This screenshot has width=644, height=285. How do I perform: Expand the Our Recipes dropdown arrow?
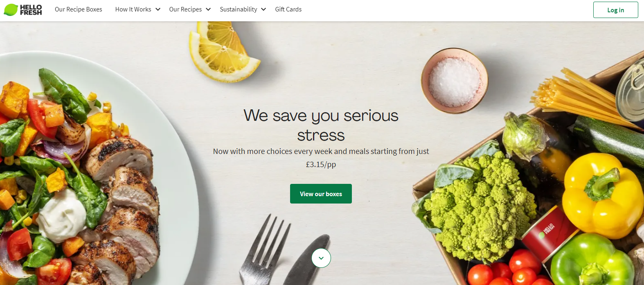coord(208,9)
